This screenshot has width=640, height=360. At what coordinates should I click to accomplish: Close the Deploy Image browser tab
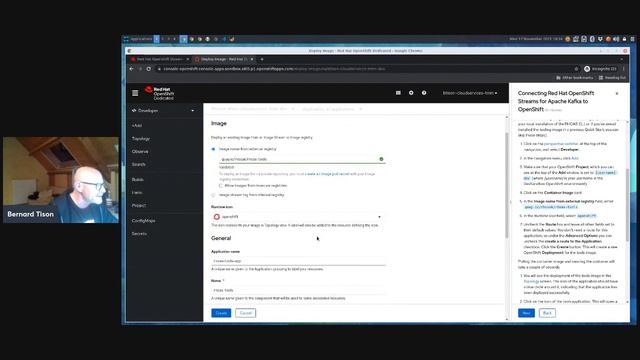click(x=252, y=59)
